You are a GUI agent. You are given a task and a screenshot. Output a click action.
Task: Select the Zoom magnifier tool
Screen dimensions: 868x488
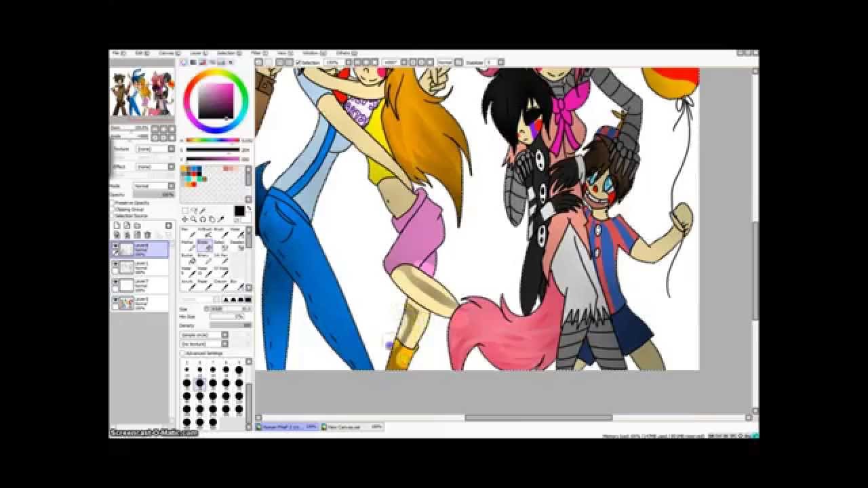194,219
